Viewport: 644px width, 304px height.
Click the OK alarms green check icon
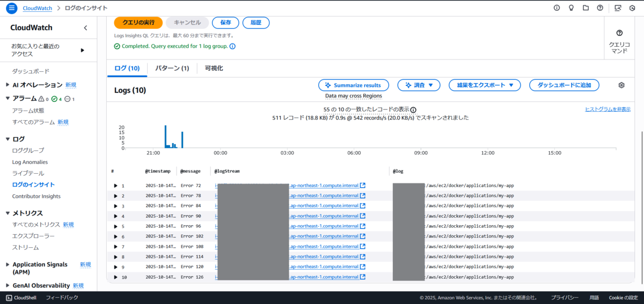pos(54,99)
